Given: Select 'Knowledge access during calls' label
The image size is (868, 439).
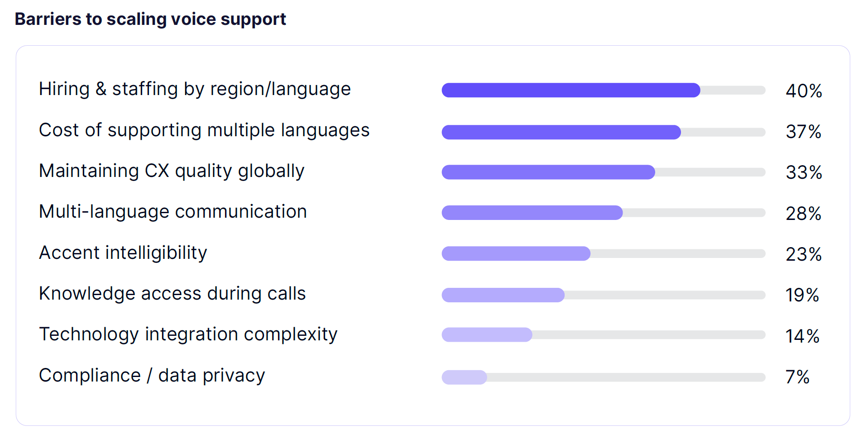Looking at the screenshot, I should (173, 294).
